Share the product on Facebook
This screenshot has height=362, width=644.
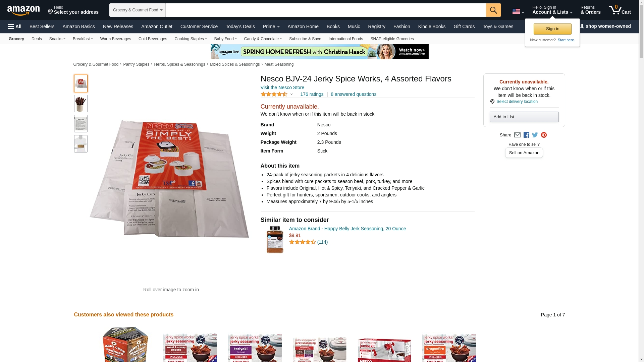coord(526,135)
